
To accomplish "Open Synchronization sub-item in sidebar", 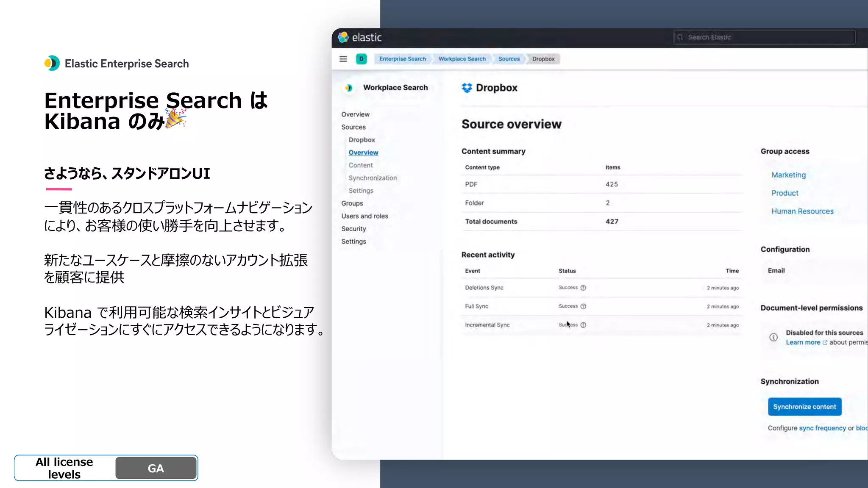I will click(x=373, y=178).
